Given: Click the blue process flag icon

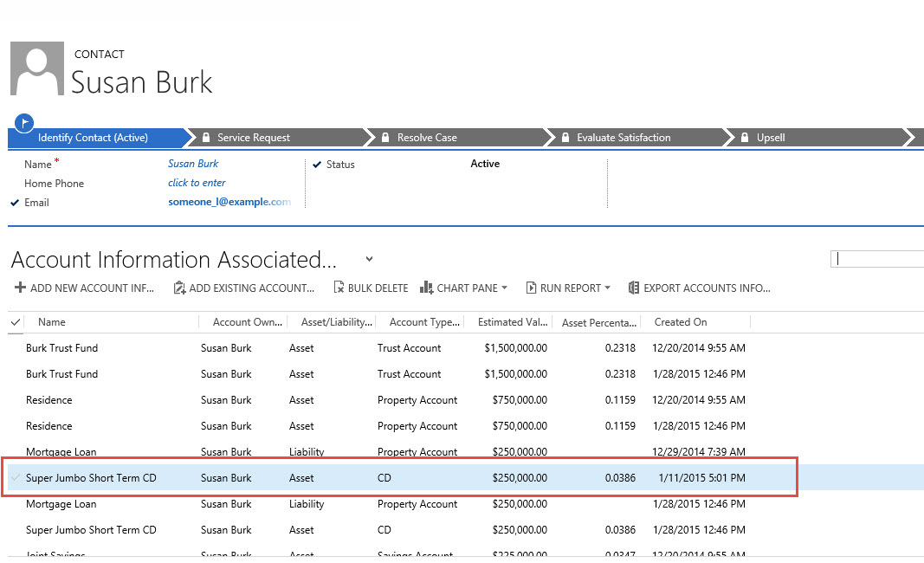Looking at the screenshot, I should point(24,122).
